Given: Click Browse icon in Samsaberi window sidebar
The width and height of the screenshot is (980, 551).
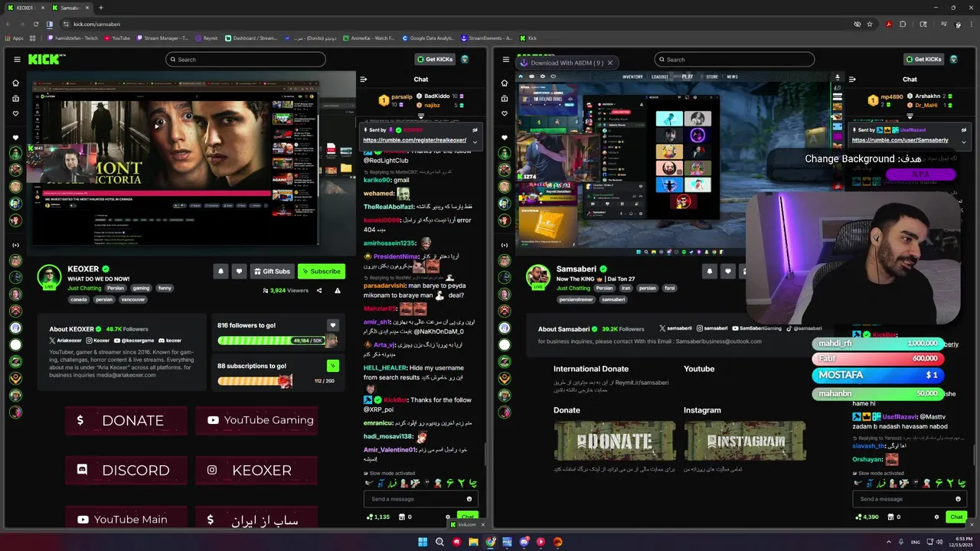Looking at the screenshot, I should click(505, 98).
